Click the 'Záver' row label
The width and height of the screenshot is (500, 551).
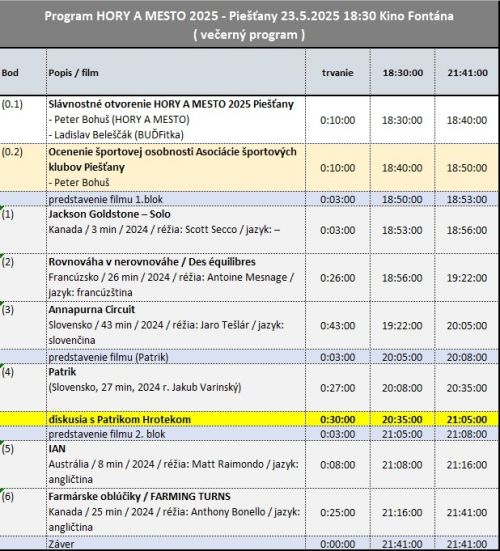61,544
